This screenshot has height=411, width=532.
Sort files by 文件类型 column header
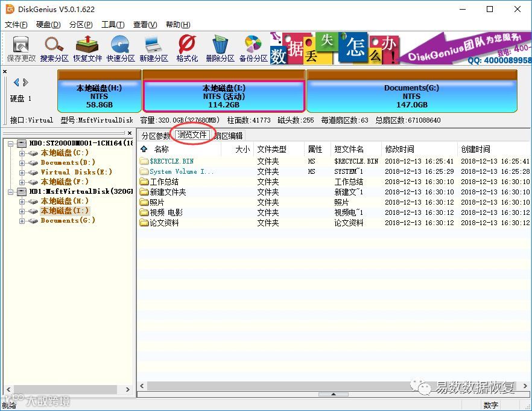279,149
